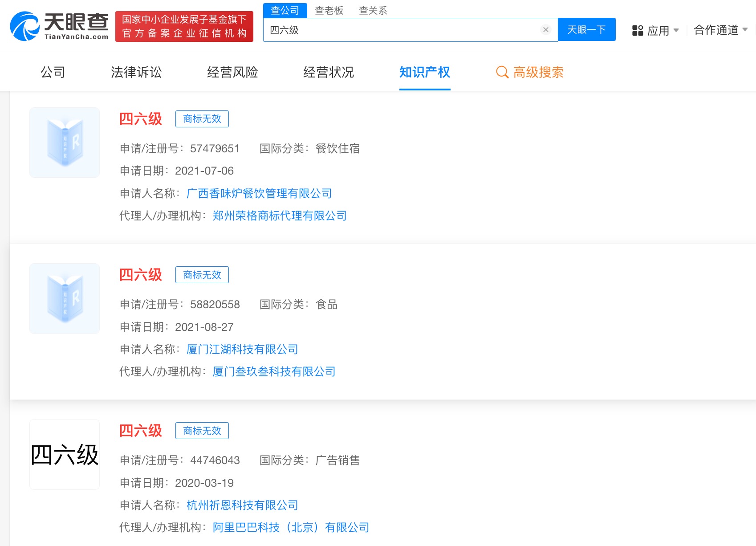Viewport: 756px width, 546px height.
Task: Open the 四六级 text trademark thumbnail
Action: pyautogui.click(x=65, y=454)
